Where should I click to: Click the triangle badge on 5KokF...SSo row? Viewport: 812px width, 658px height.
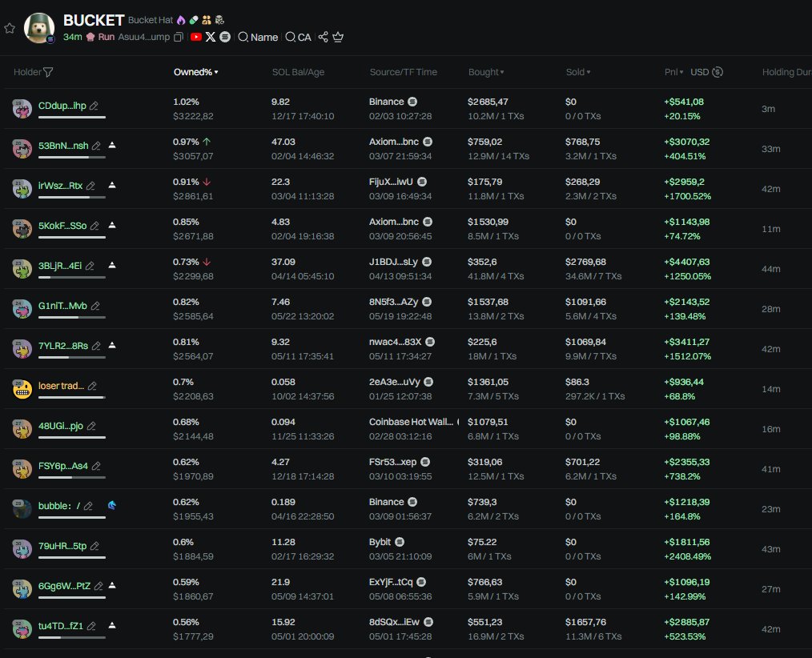point(112,225)
